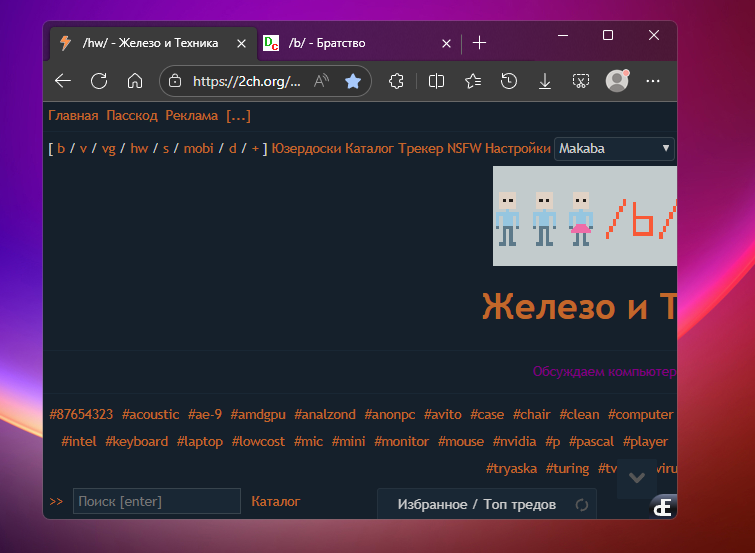Image resolution: width=755 pixels, height=553 pixels.
Task: Filter by the #turing tag
Action: (x=567, y=469)
